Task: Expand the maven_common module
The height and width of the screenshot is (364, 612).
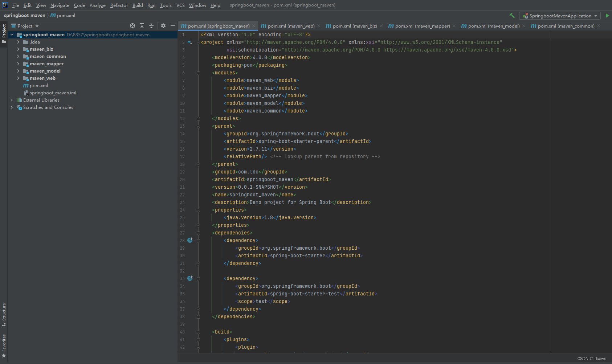Action: 18,57
